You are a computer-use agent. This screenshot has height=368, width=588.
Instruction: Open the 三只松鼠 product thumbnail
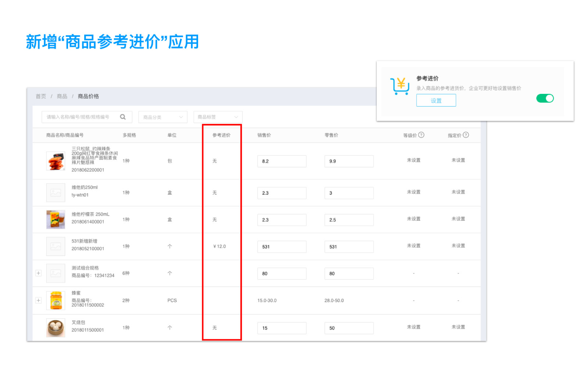(55, 161)
